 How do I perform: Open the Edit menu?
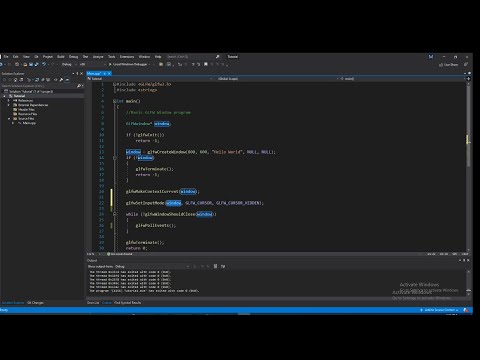(16, 57)
